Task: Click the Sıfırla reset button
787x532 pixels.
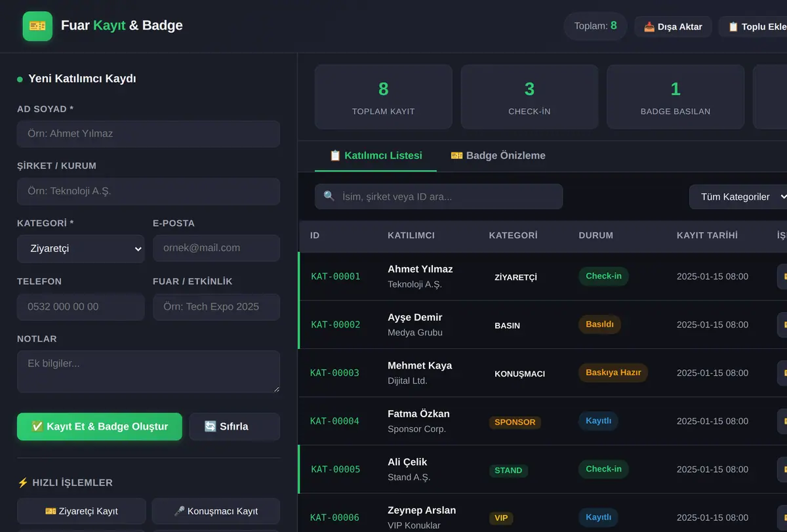Action: [234, 426]
